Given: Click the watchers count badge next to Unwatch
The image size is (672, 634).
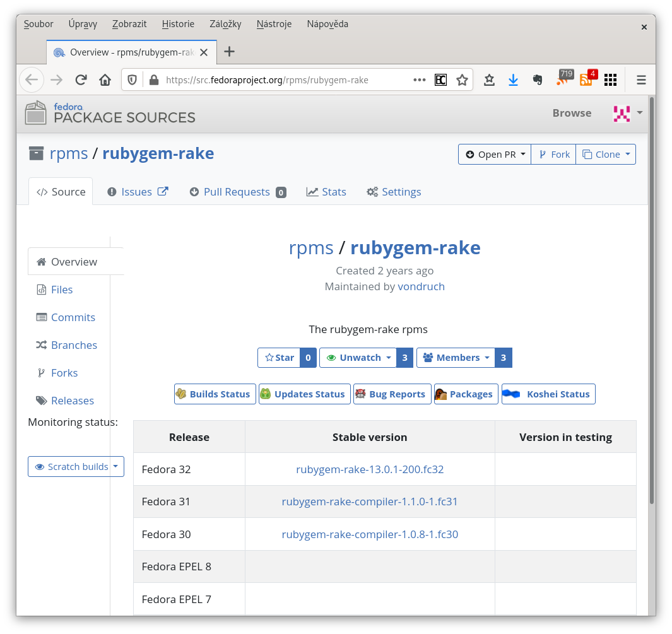Looking at the screenshot, I should coord(405,358).
